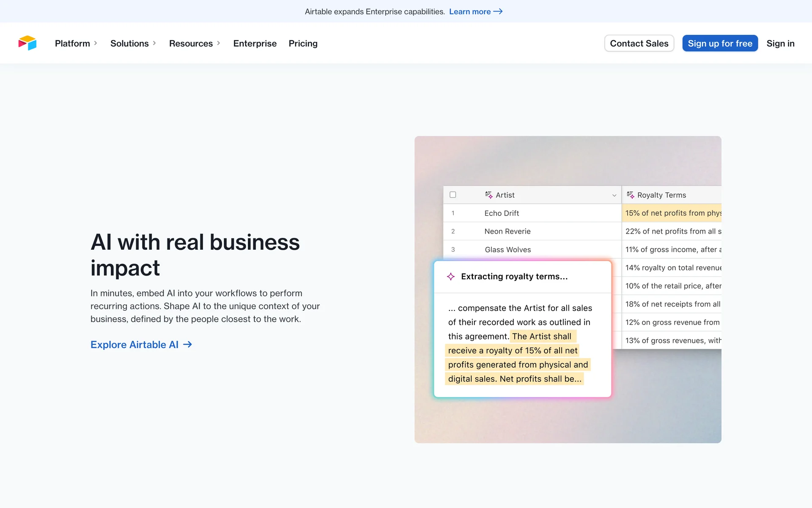812x508 pixels.
Task: Click the Sign in link
Action: point(780,43)
